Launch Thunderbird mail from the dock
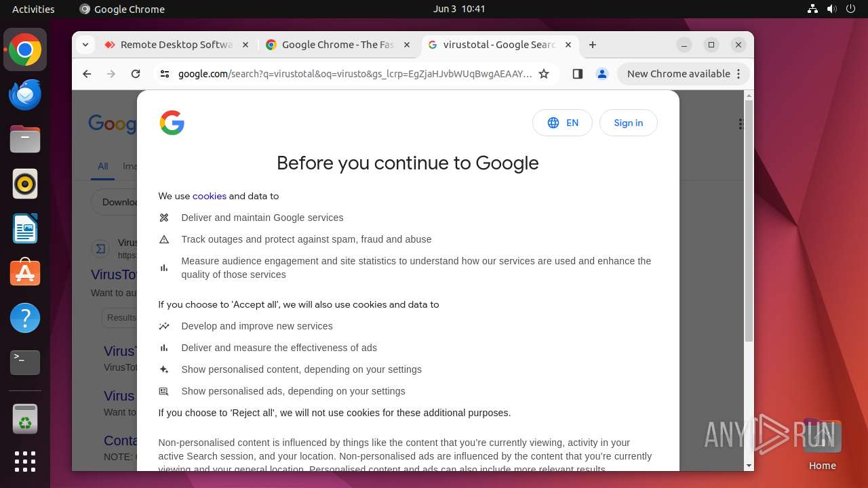 click(25, 95)
